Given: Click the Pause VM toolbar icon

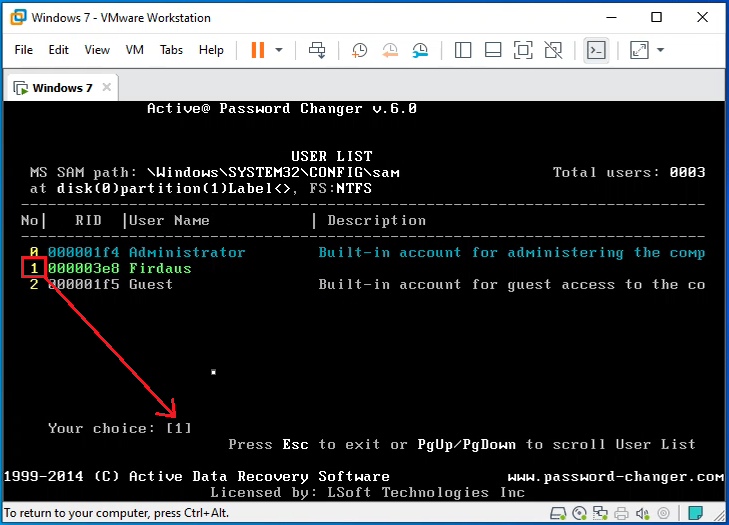Looking at the screenshot, I should 258,50.
